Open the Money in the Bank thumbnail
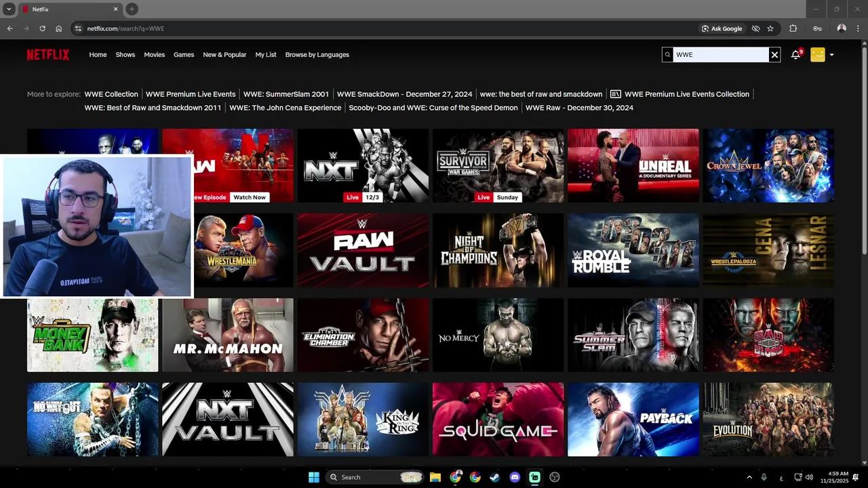Viewport: 868px width, 488px height. point(93,335)
